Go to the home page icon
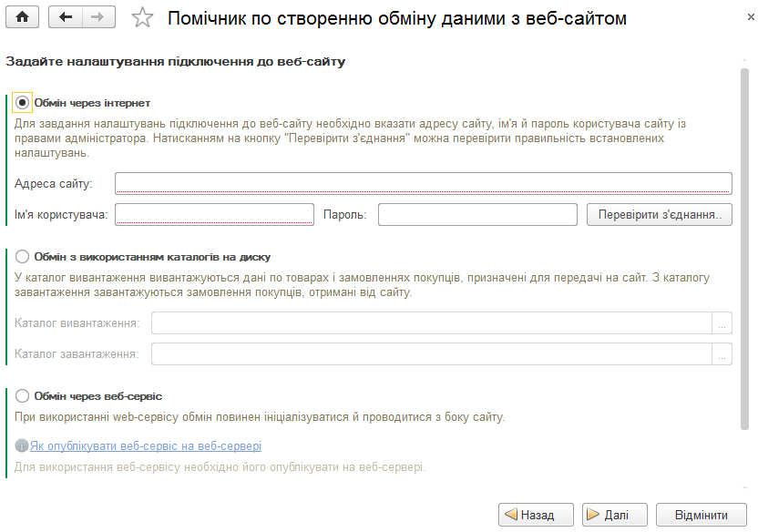The image size is (758, 532). click(22, 17)
